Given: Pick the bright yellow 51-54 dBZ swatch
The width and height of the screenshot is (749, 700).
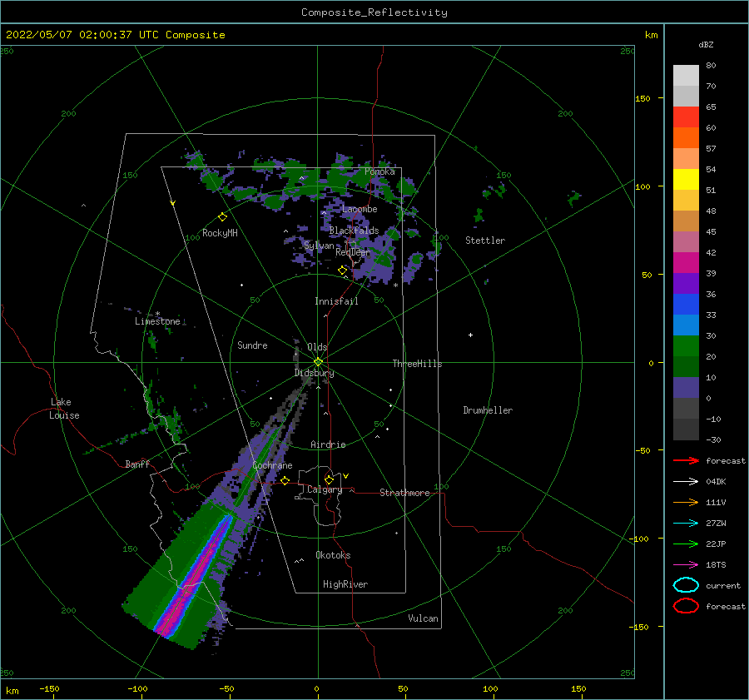Looking at the screenshot, I should coord(686,180).
